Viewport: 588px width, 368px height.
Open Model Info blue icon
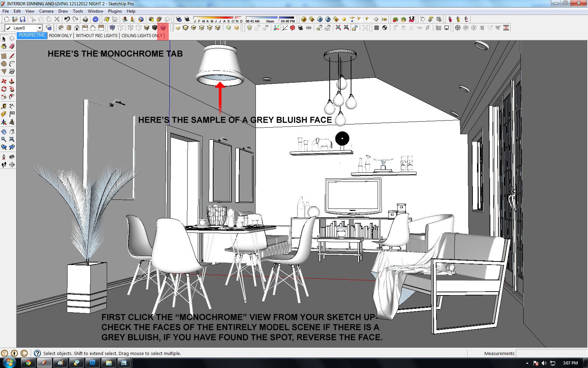[95, 19]
